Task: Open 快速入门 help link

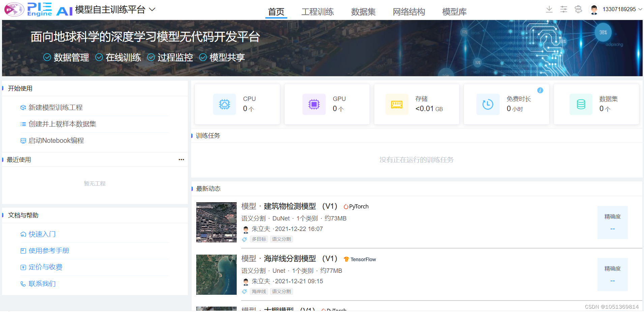Action: tap(42, 234)
